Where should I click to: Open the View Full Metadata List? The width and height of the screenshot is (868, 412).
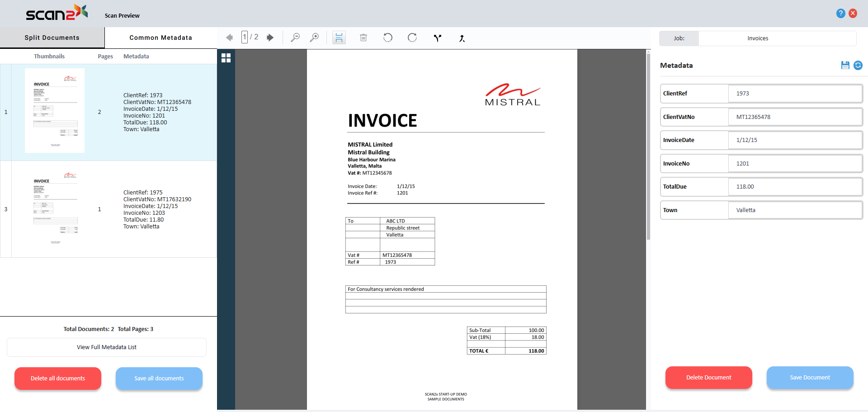107,347
